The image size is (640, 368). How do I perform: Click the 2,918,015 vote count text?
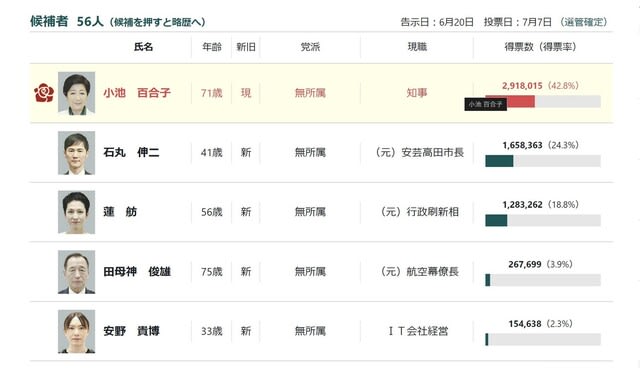click(522, 86)
